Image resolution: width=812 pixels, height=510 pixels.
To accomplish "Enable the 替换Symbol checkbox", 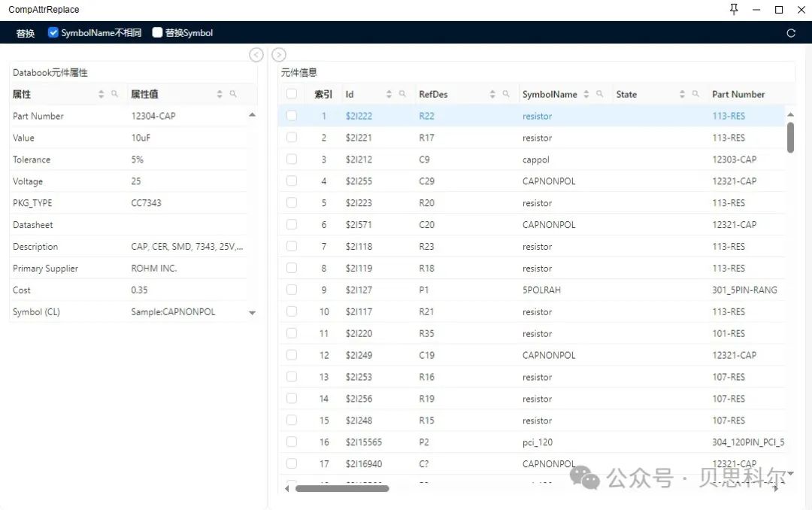I will [x=157, y=32].
